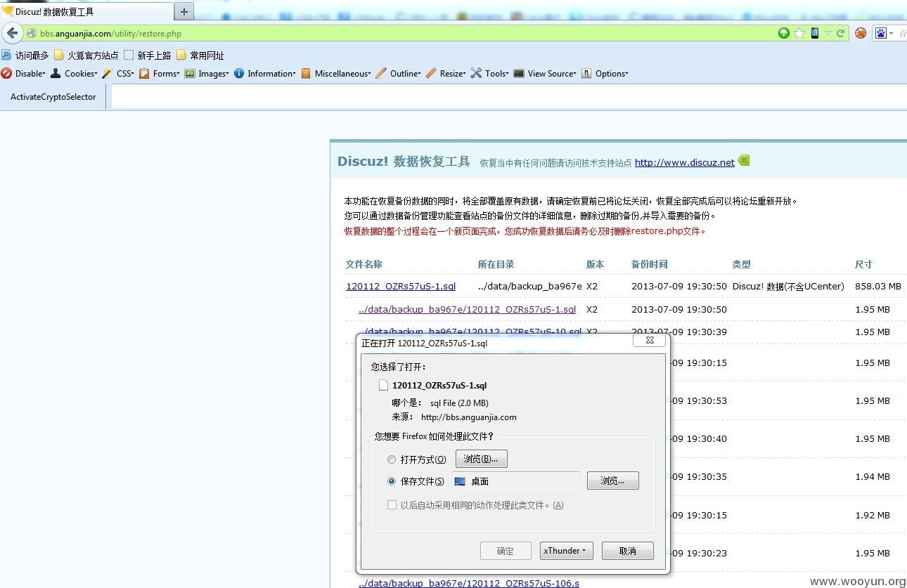Click the 1.92 MB size value
The height and width of the screenshot is (588, 907).
pyautogui.click(x=873, y=514)
